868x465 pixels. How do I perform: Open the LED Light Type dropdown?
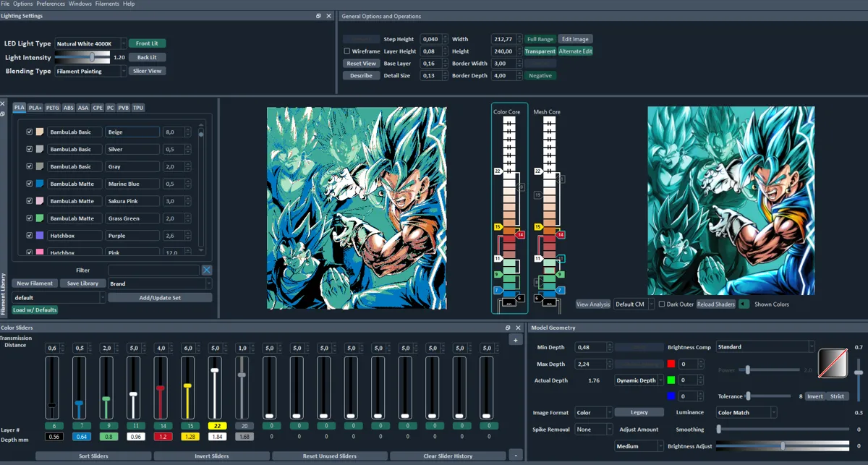[90, 43]
